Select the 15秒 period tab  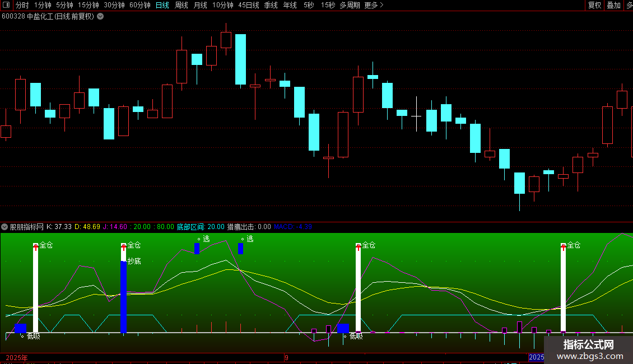coord(328,5)
